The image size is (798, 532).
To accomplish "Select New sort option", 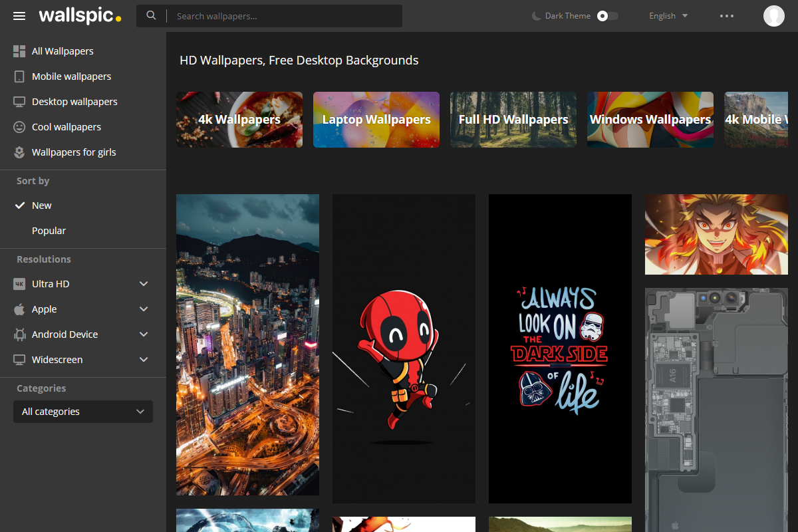I will point(42,205).
